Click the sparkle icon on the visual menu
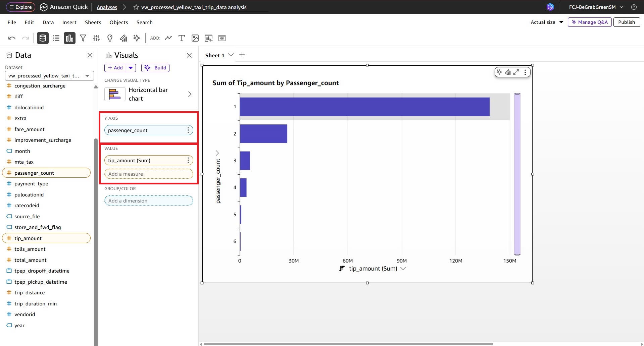Image resolution: width=644 pixels, height=346 pixels. (499, 72)
